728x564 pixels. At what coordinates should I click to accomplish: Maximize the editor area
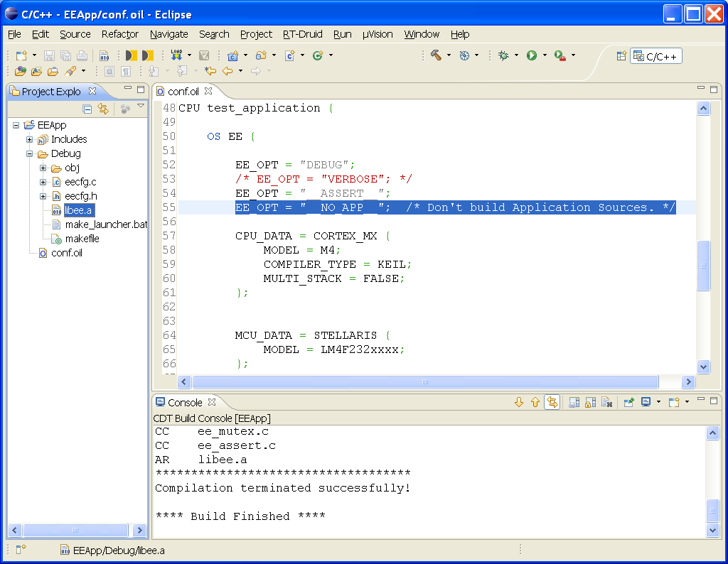[x=714, y=89]
